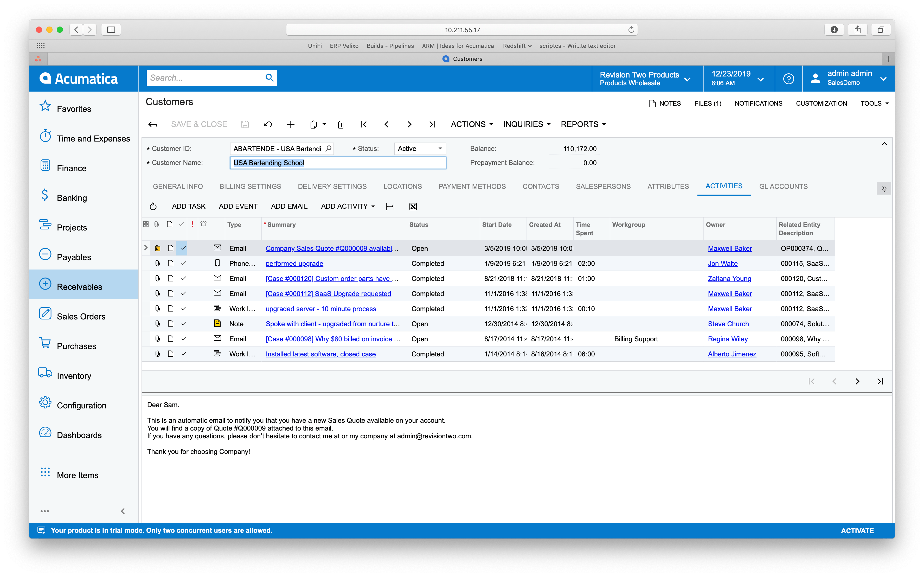
Task: Click the copy-paste clipboard icon
Action: pyautogui.click(x=314, y=124)
